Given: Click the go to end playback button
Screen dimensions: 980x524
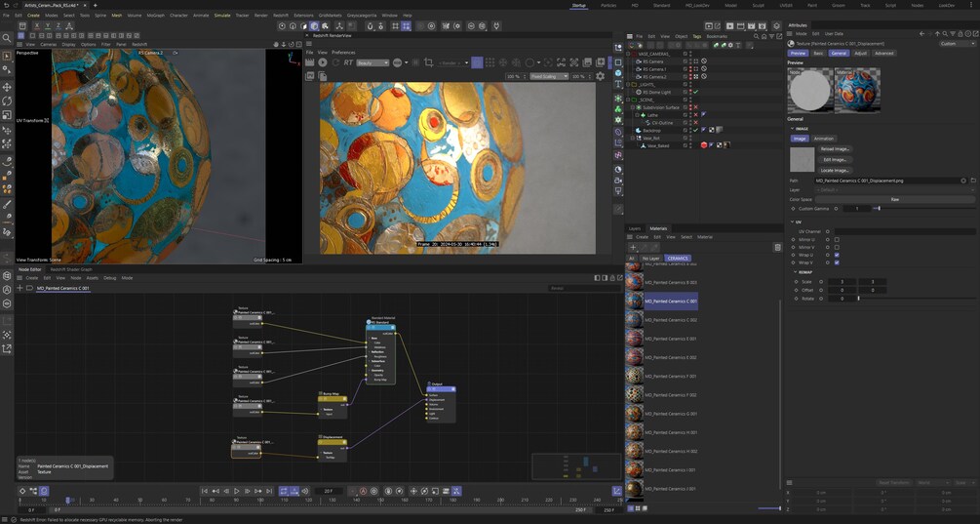Looking at the screenshot, I should pos(269,492).
